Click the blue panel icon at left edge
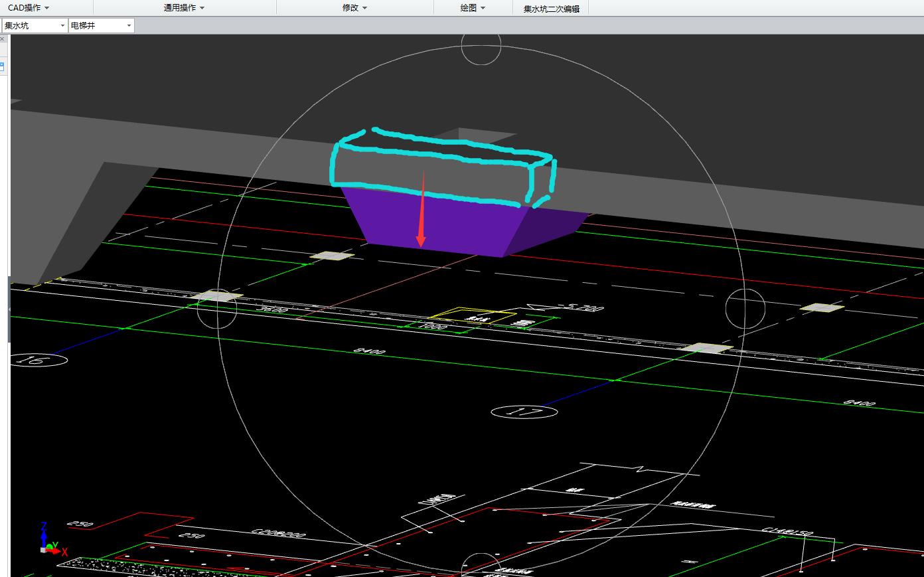 [x=2, y=66]
